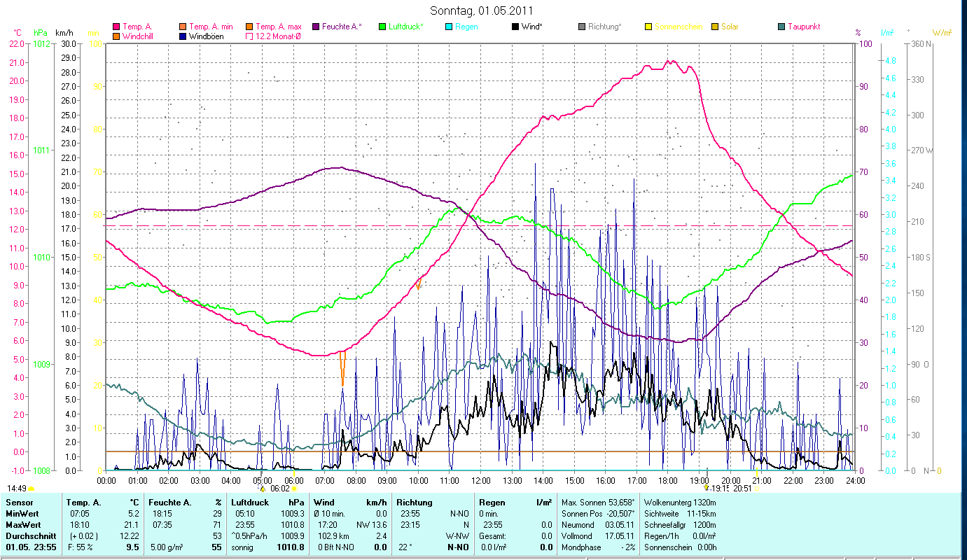Image resolution: width=967 pixels, height=560 pixels.
Task: Click the purple Feuchte A.* legend square
Action: pos(316,27)
